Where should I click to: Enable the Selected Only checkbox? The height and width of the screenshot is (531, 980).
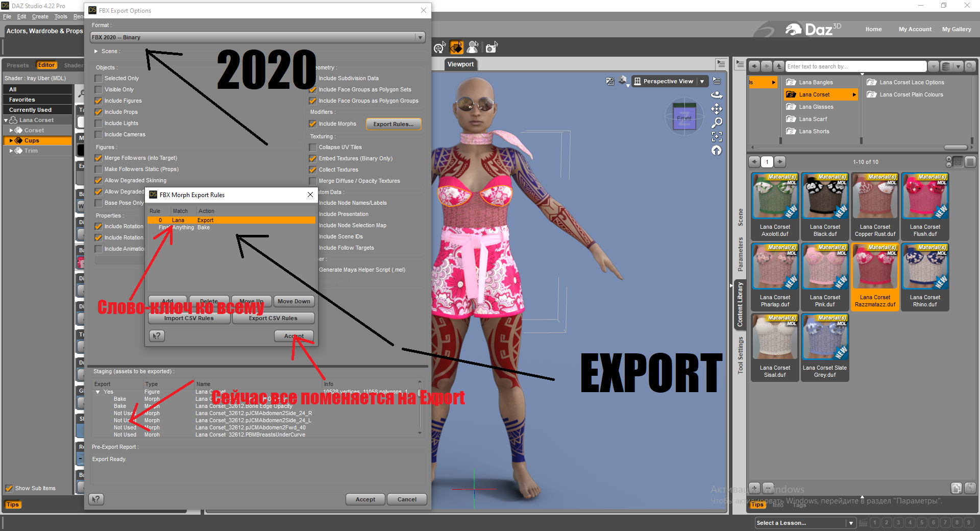pos(99,79)
